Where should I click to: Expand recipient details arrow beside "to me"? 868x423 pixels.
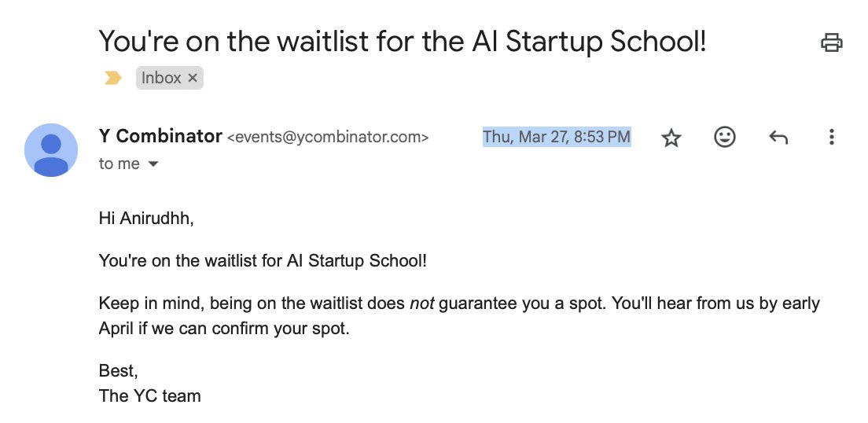(153, 164)
